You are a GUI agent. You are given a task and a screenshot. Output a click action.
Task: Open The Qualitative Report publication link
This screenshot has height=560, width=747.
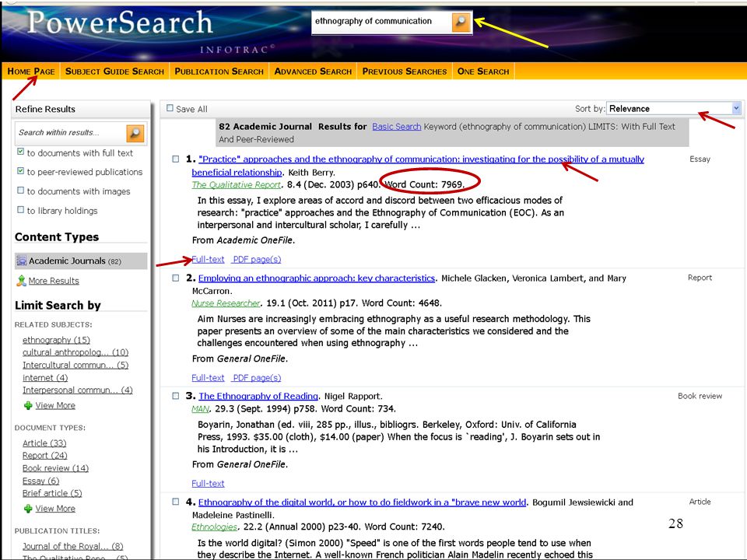[237, 185]
